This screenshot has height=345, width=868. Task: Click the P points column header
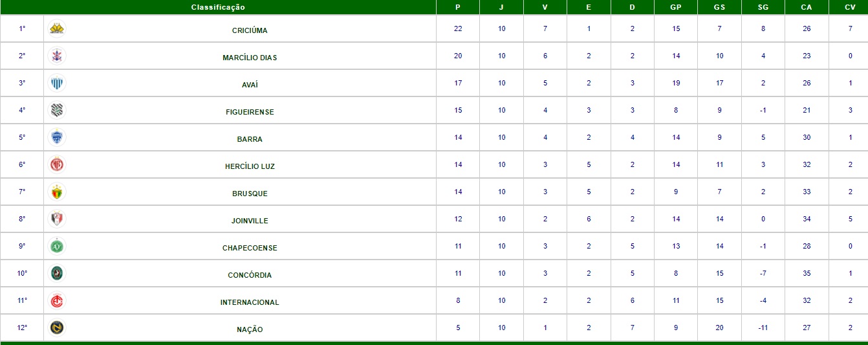coord(458,7)
